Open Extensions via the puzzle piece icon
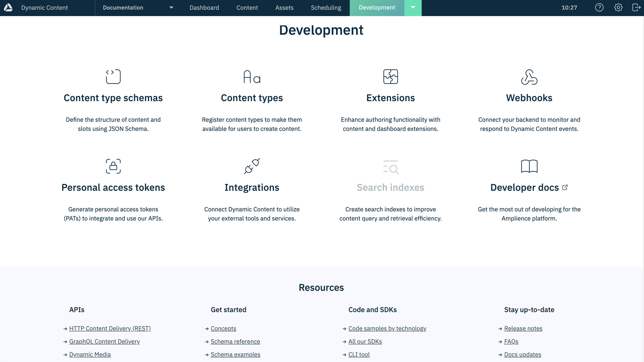 pyautogui.click(x=391, y=76)
